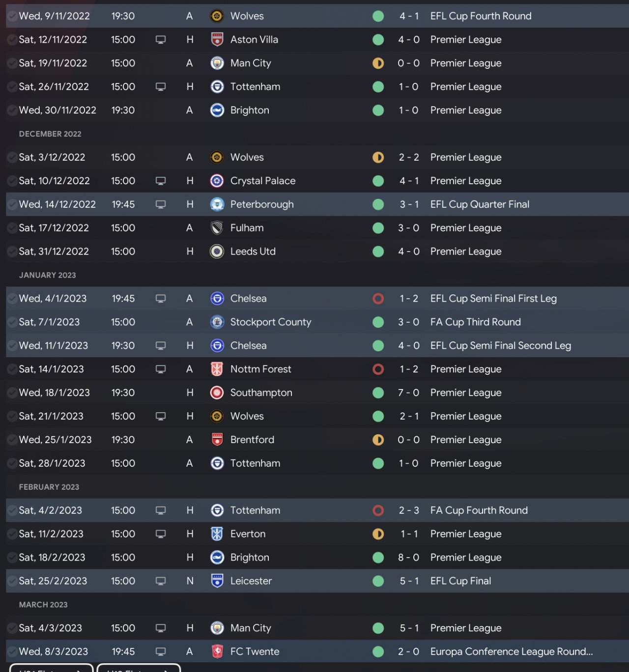
Task: Open the second fixtures button at the bottom
Action: [139, 669]
